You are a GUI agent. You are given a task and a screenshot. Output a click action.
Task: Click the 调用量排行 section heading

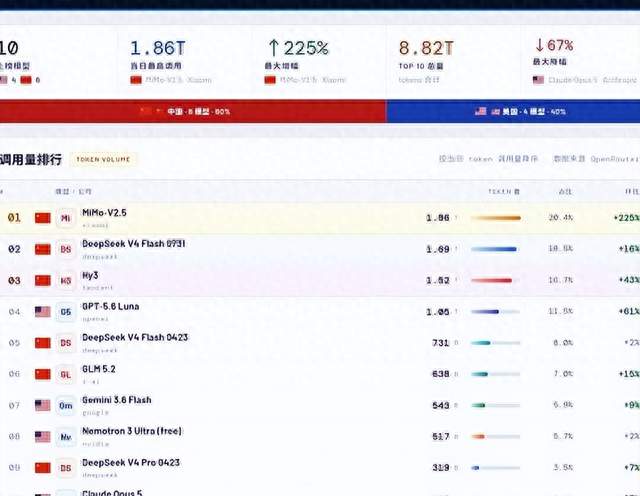[31, 160]
